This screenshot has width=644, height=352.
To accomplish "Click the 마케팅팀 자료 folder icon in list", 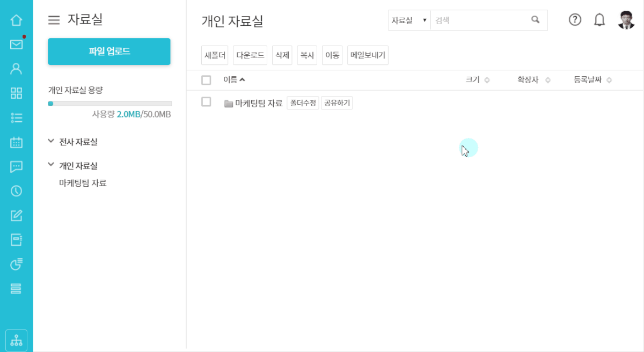I will click(229, 104).
